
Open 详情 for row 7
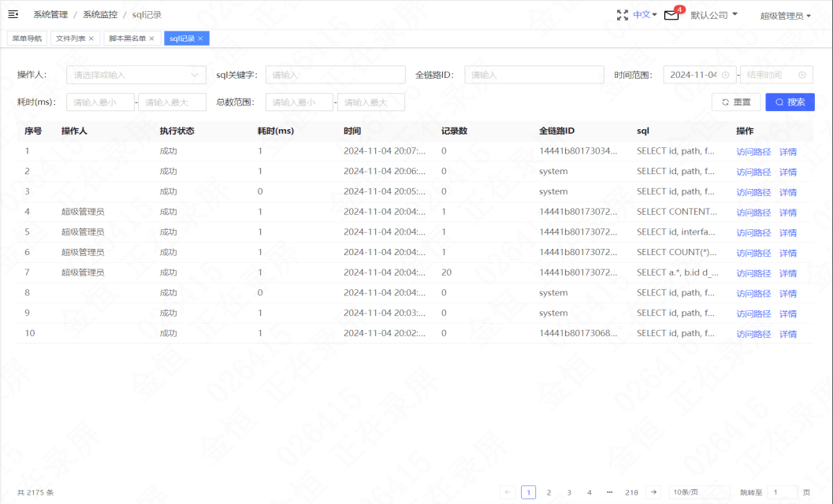click(788, 273)
